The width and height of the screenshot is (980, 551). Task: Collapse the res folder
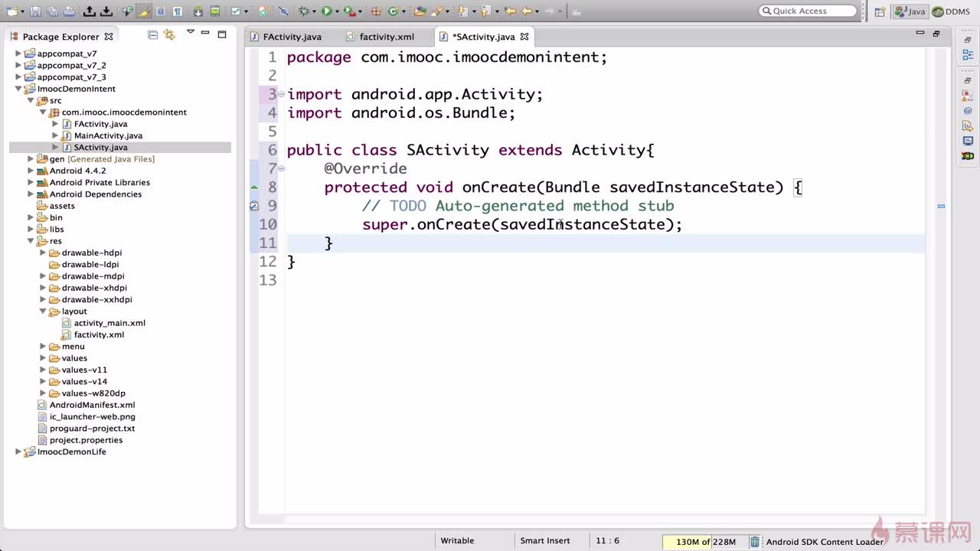coord(31,241)
